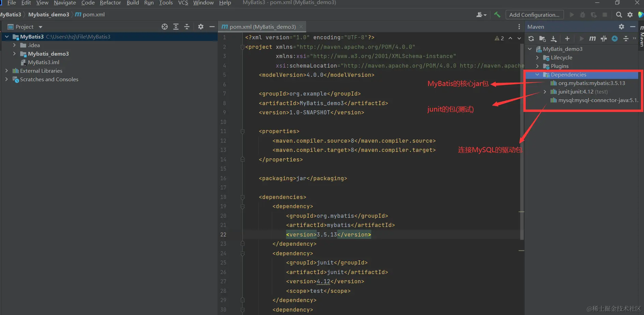This screenshot has width=644, height=315.
Task: Open editor tabs three-dot menu
Action: (519, 27)
